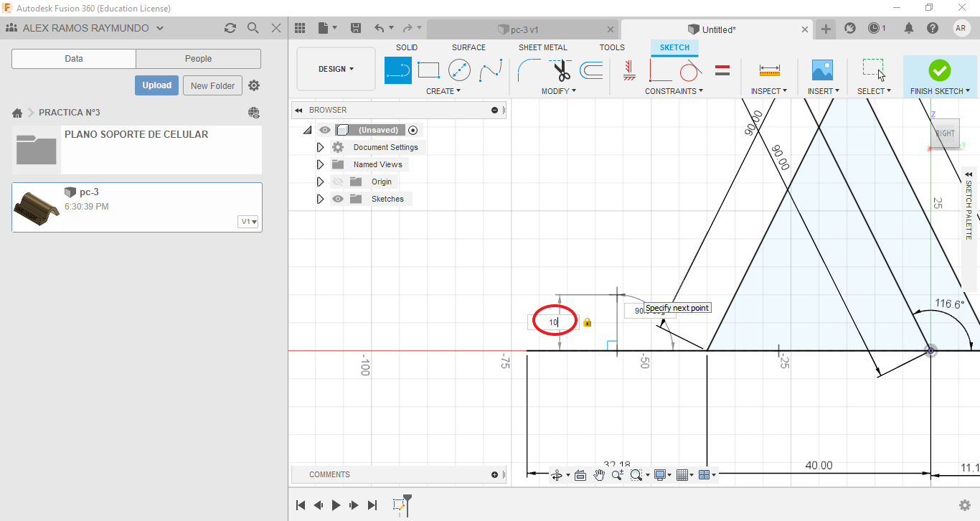The width and height of the screenshot is (980, 521).
Task: Click the Upload button
Action: pyautogui.click(x=156, y=85)
